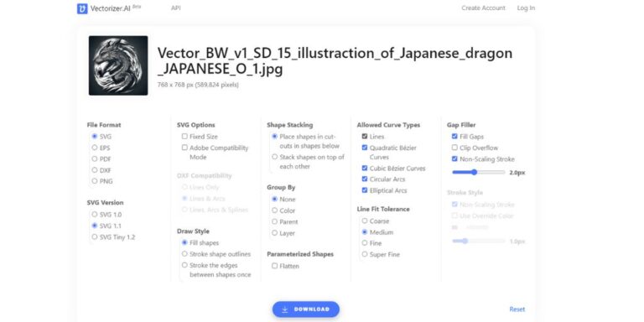Select SVG file format
Screen dimensions: 644x322
coord(95,137)
